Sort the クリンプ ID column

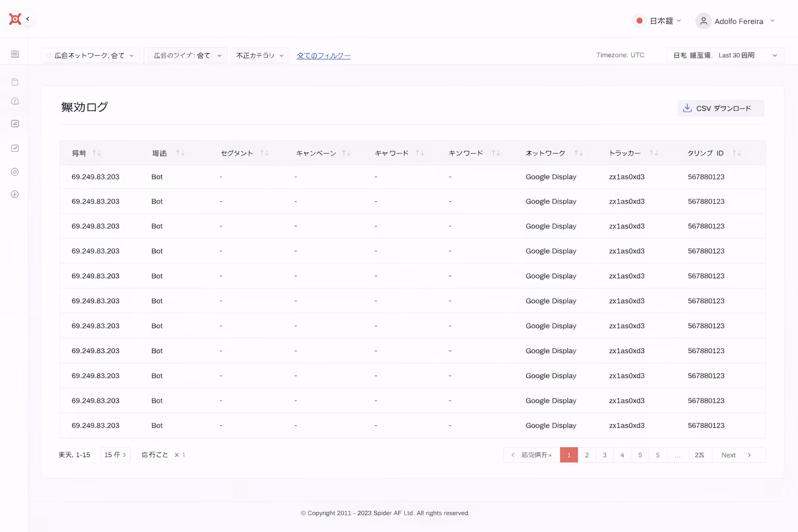(x=737, y=153)
